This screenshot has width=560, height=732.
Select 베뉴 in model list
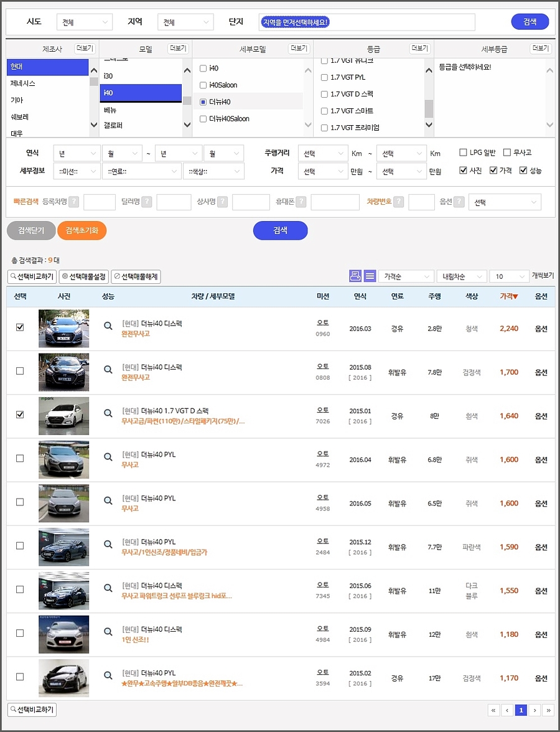tap(141, 110)
